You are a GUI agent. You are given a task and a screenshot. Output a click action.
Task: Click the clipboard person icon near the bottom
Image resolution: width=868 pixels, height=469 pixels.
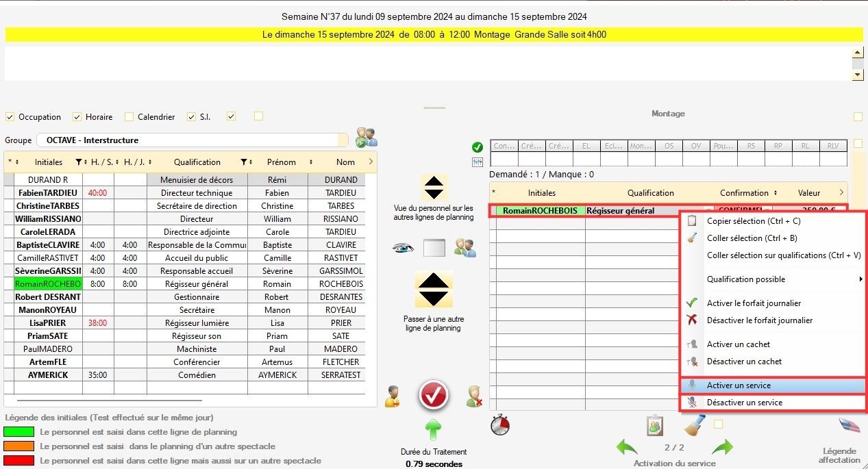click(655, 425)
